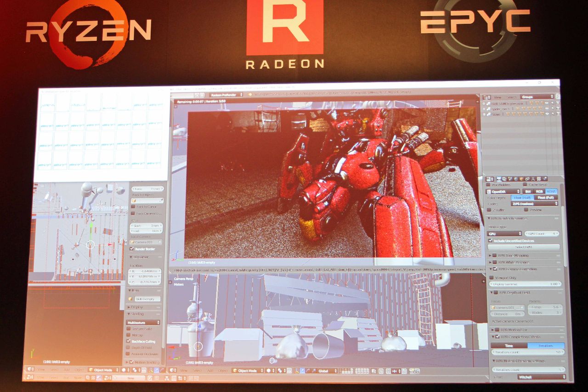The height and width of the screenshot is (392, 588).
Task: Select the Render properties tab icon
Action: tap(498, 179)
